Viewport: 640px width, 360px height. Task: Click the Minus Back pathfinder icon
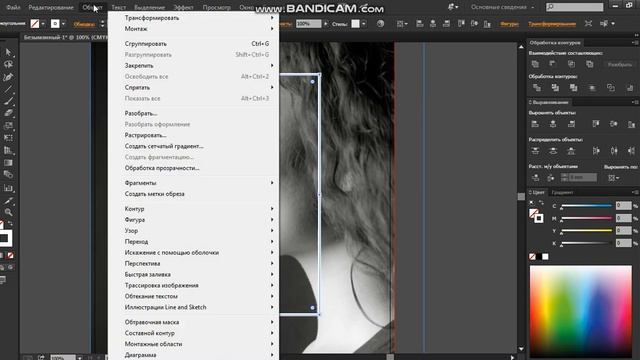pos(629,88)
